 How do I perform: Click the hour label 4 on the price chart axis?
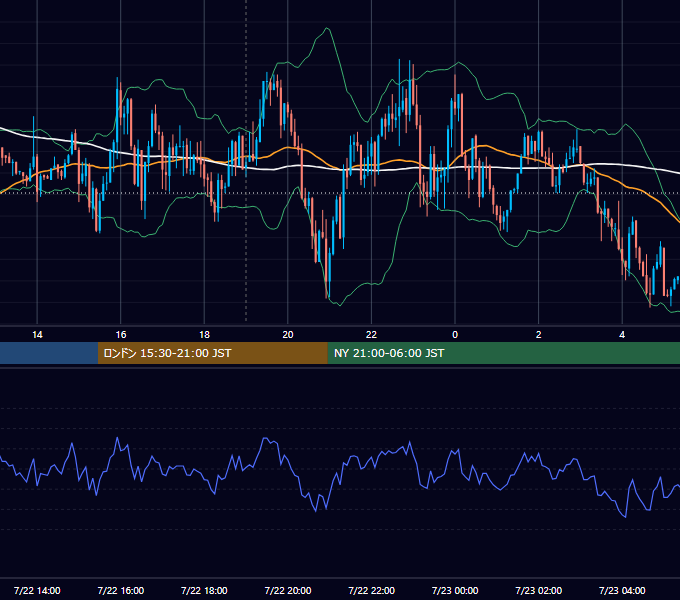coord(622,335)
